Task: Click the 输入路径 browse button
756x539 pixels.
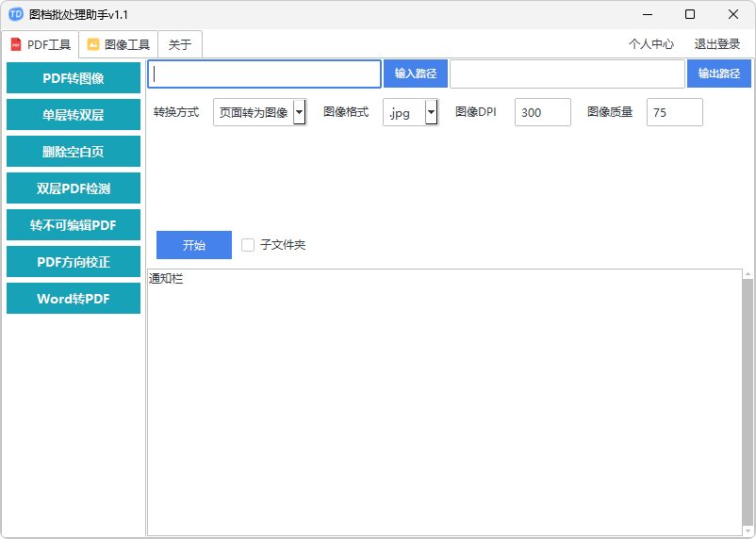Action: [x=415, y=73]
